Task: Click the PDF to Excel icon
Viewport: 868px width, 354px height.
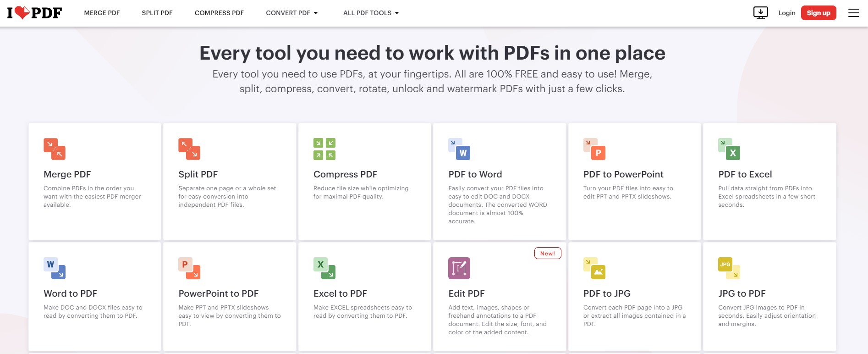Action: pyautogui.click(x=729, y=149)
